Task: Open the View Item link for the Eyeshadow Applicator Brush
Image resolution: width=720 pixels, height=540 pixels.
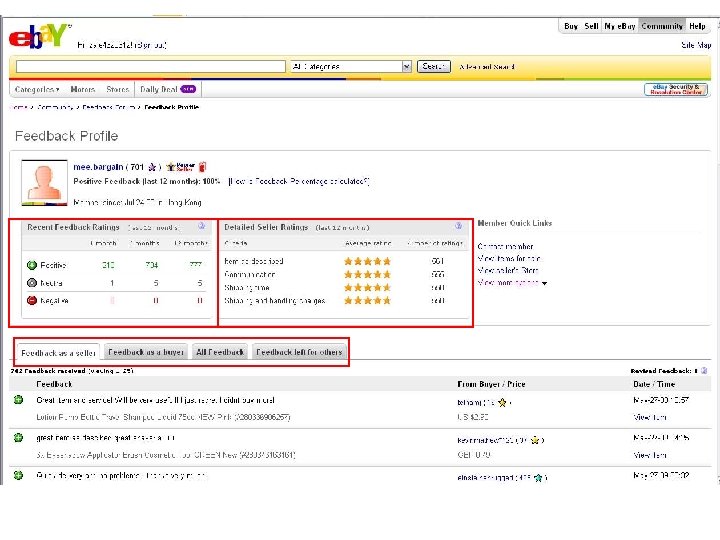Action: (650, 455)
